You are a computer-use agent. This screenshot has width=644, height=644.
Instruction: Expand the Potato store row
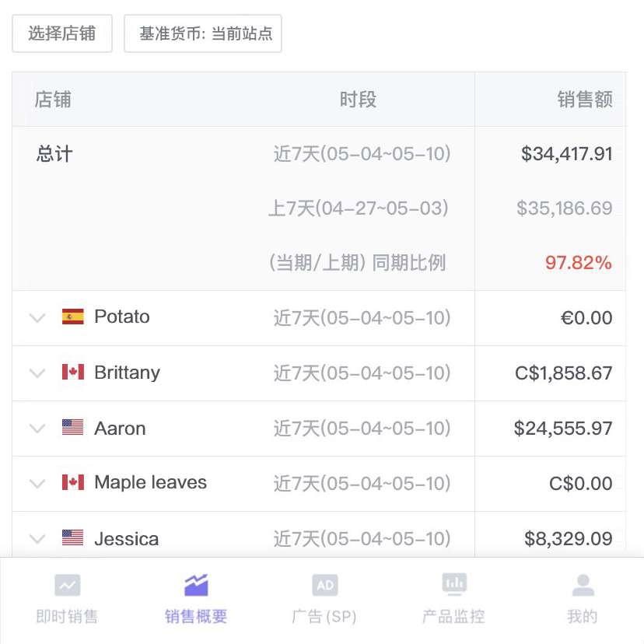[37, 317]
